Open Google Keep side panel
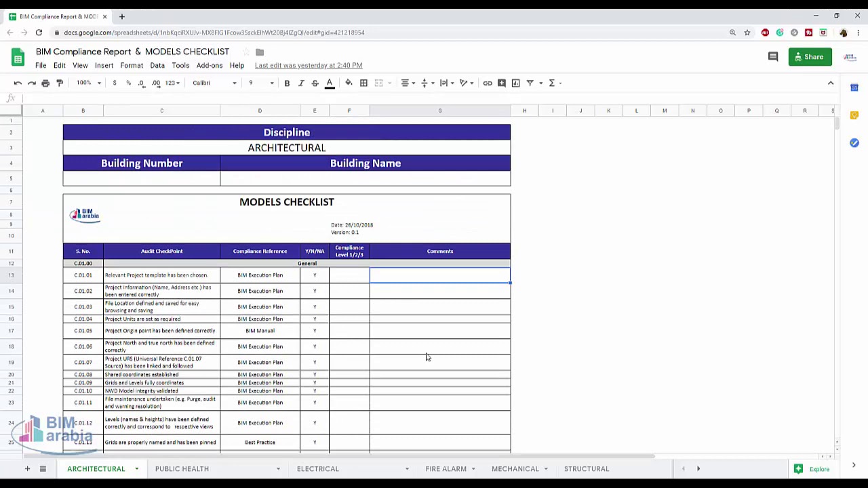This screenshot has height=488, width=868. (854, 115)
